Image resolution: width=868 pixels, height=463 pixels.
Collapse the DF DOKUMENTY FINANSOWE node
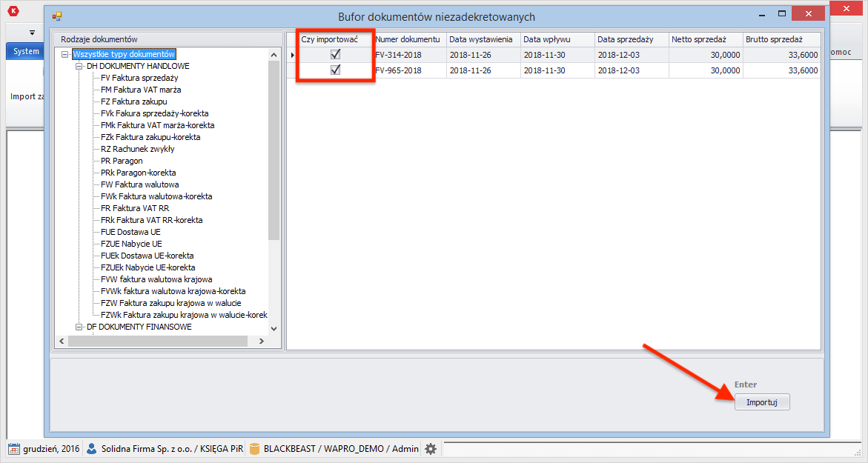tap(80, 327)
